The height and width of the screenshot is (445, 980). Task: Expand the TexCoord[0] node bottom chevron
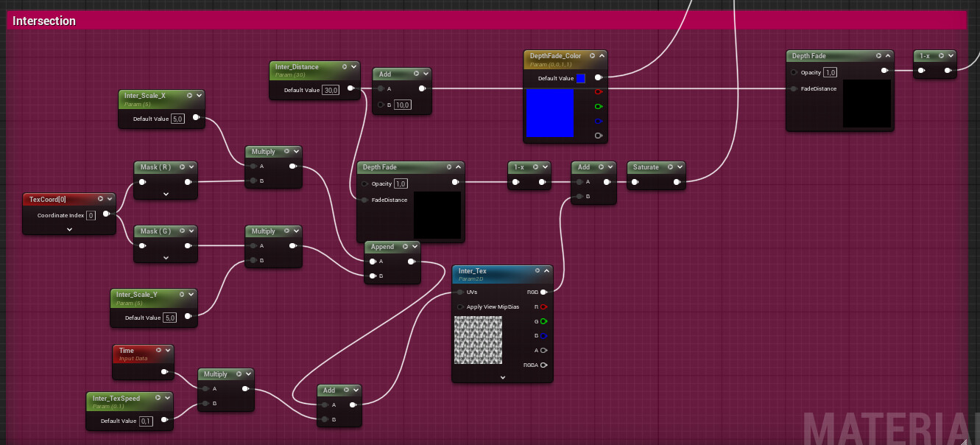point(69,229)
